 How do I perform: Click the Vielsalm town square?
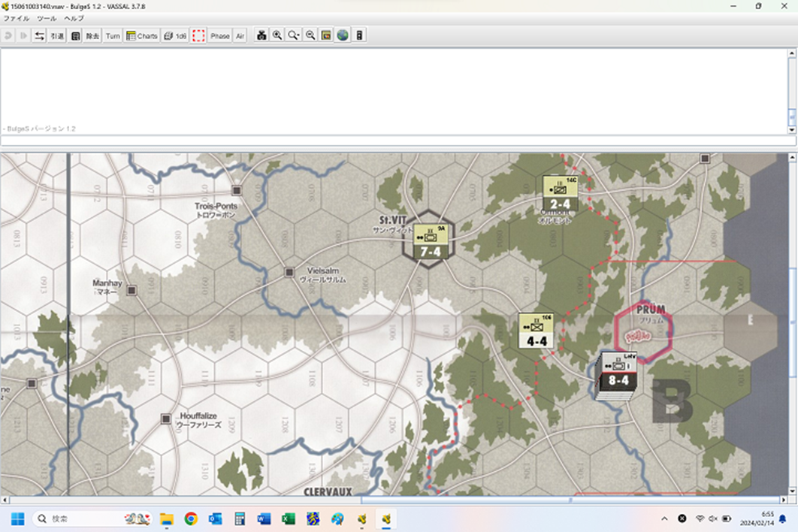point(289,272)
